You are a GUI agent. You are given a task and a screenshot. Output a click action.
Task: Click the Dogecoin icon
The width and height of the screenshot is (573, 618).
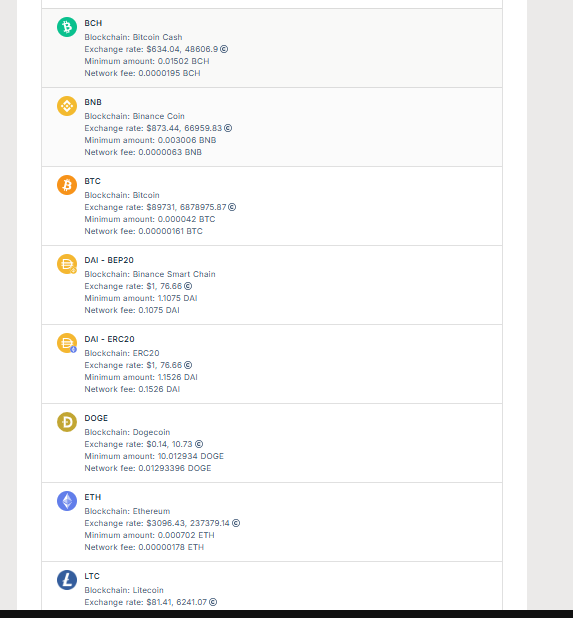[x=67, y=422]
